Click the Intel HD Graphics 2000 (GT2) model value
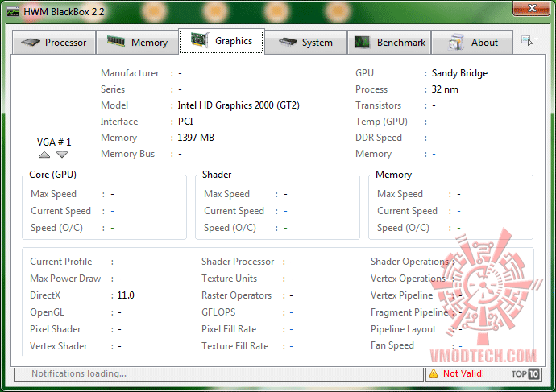The height and width of the screenshot is (392, 556). pos(239,105)
